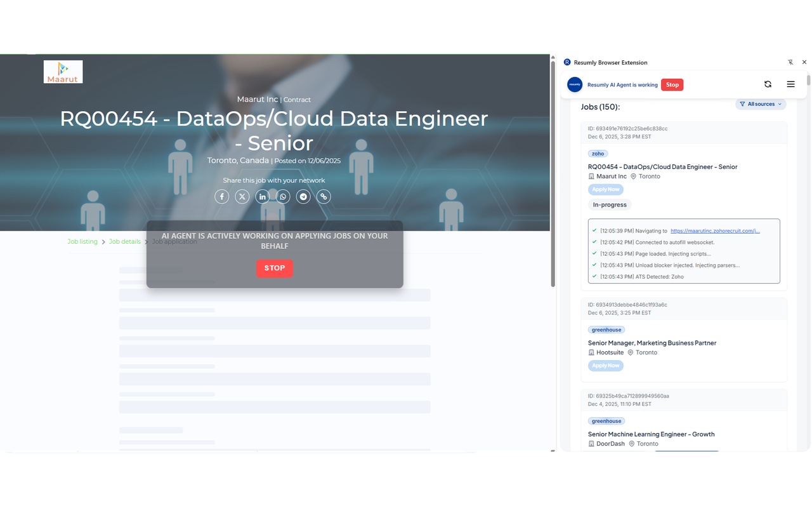812x508 pixels.
Task: Share the job on LinkedIn
Action: 263,197
